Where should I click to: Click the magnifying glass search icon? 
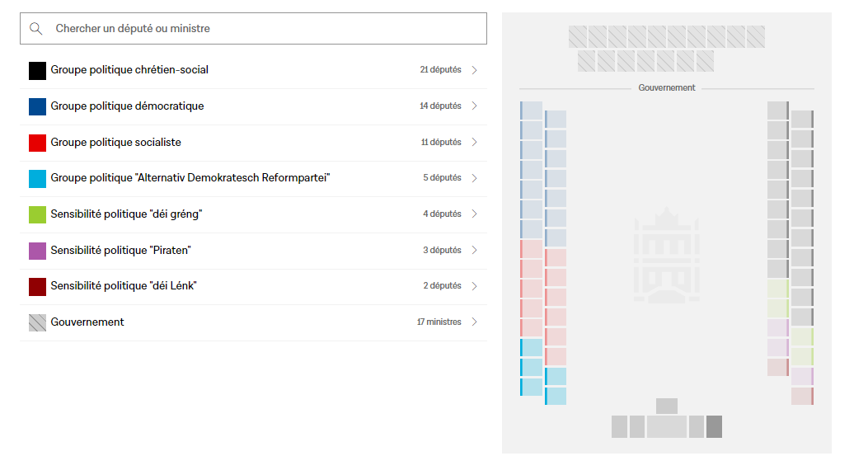coord(35,29)
